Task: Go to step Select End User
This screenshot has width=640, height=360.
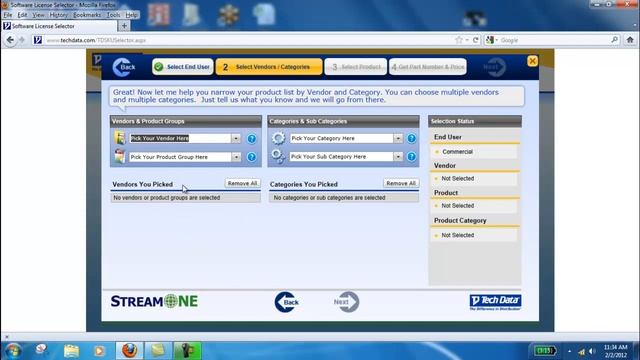Action: [182, 67]
